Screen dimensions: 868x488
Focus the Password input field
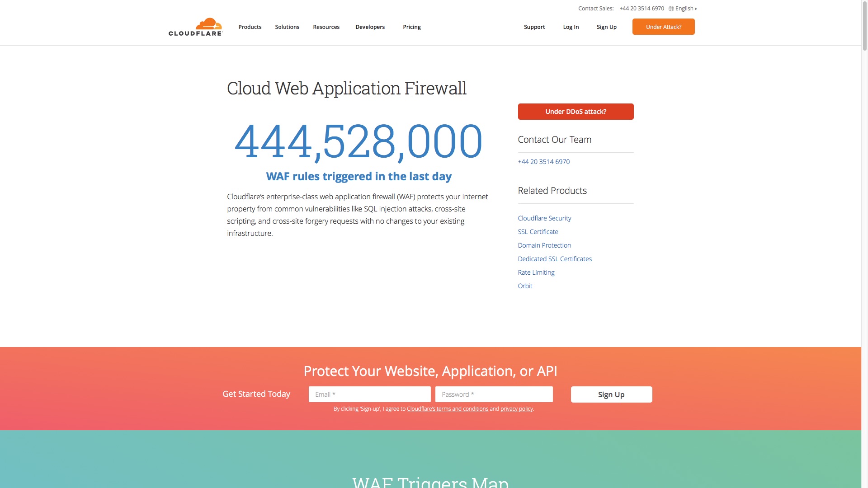coord(494,394)
